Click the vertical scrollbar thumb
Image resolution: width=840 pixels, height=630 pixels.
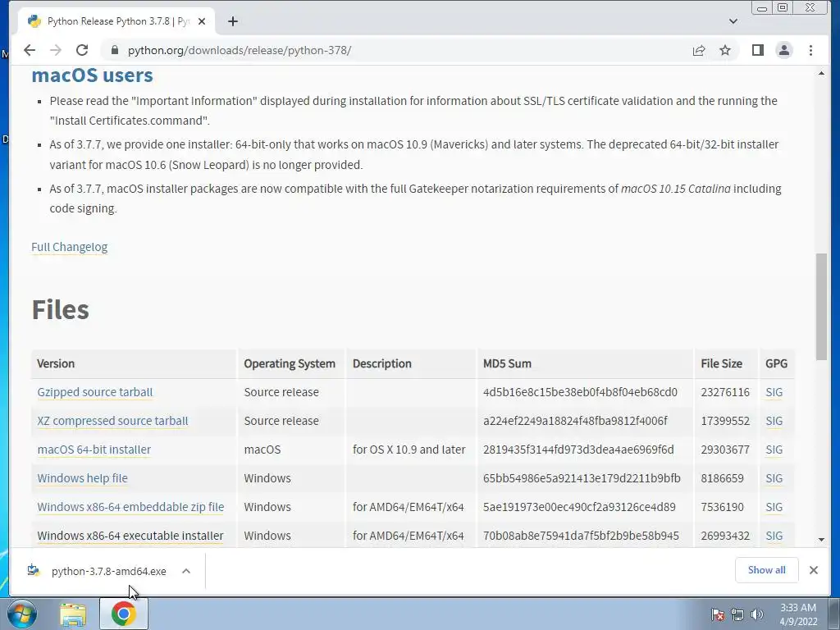tap(821, 307)
